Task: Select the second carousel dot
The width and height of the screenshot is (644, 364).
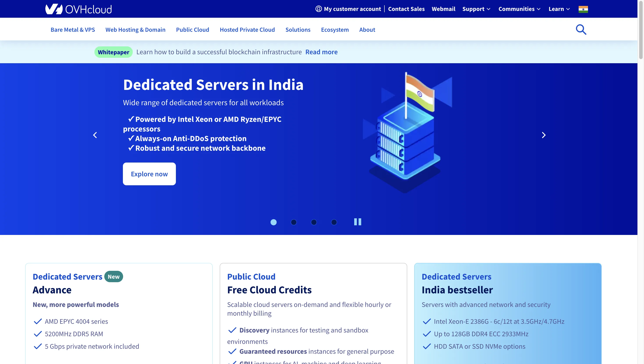Action: (294, 222)
